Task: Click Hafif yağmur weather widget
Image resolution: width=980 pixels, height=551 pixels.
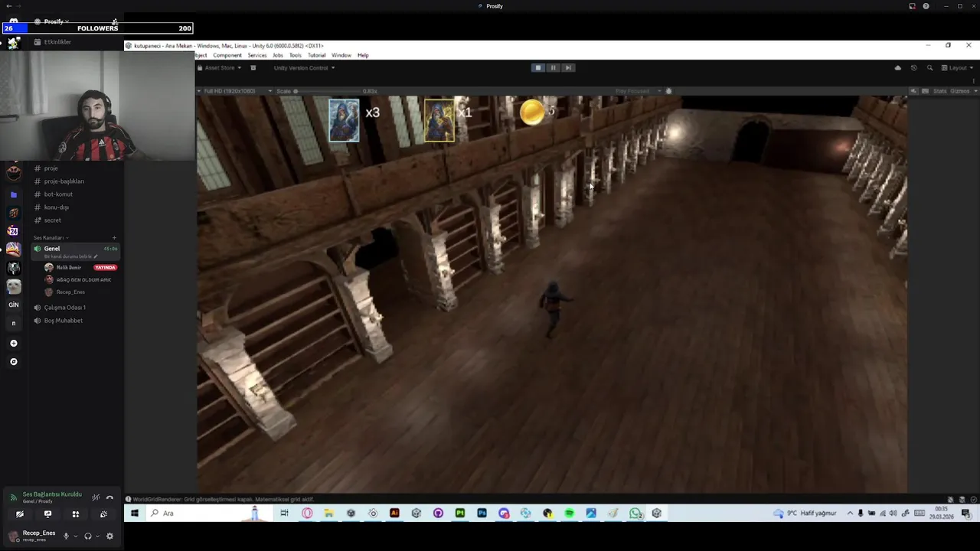Action: click(805, 514)
